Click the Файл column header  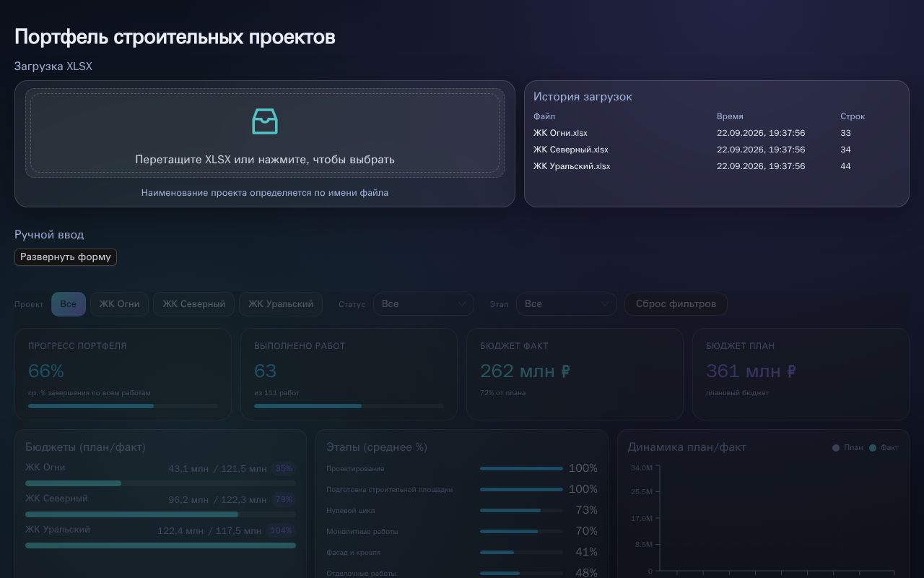544,116
